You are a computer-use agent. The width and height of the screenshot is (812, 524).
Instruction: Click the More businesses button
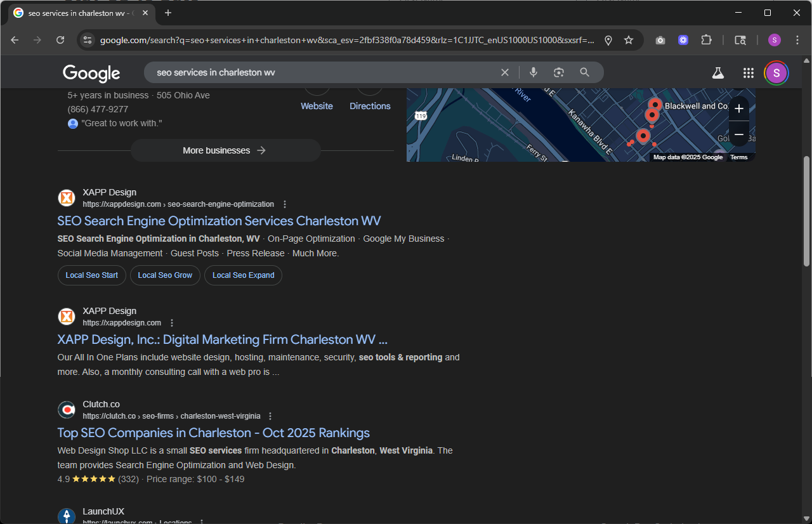225,150
